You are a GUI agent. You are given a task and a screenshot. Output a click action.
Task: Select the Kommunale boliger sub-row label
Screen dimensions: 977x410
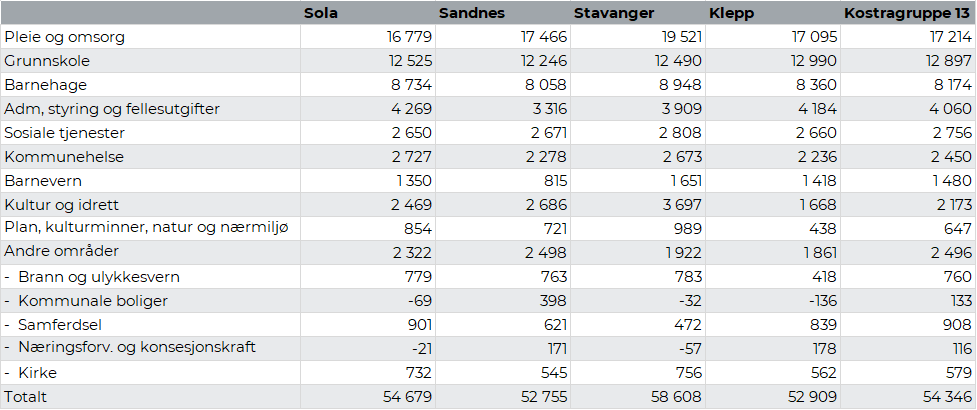pos(93,301)
